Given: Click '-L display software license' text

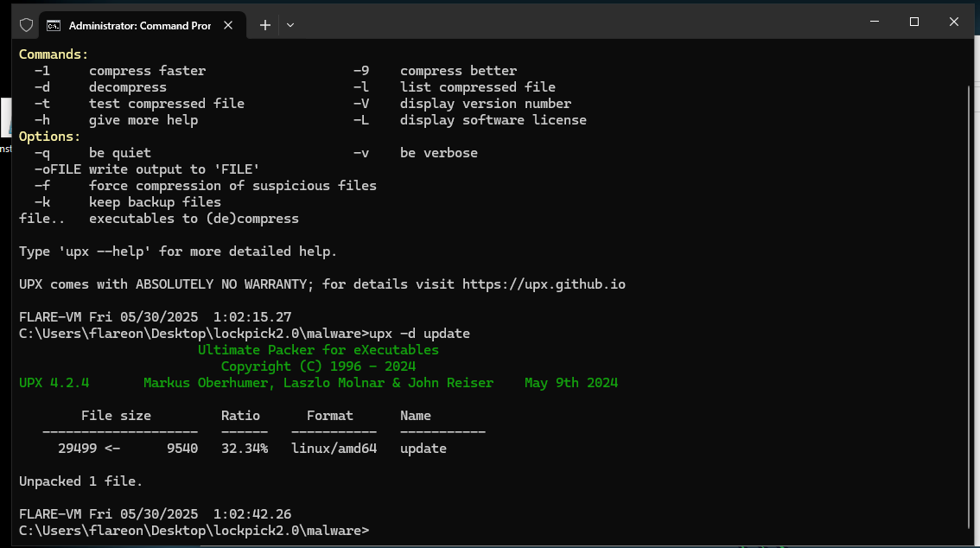Looking at the screenshot, I should point(470,120).
